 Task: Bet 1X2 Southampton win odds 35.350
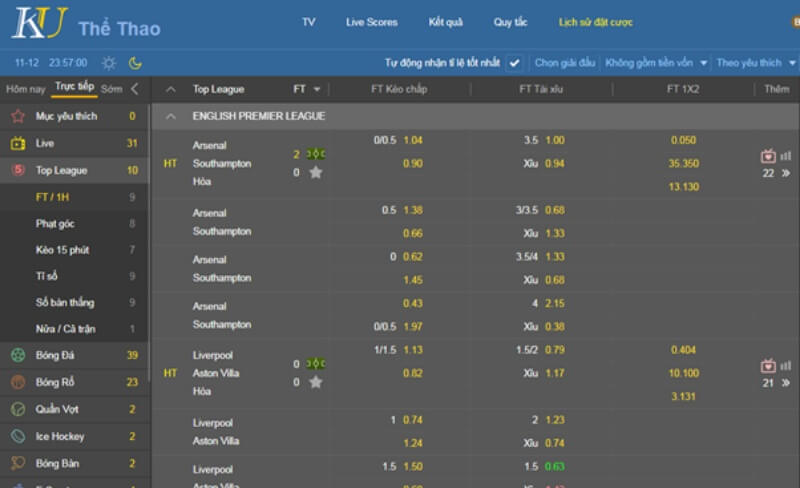684,164
